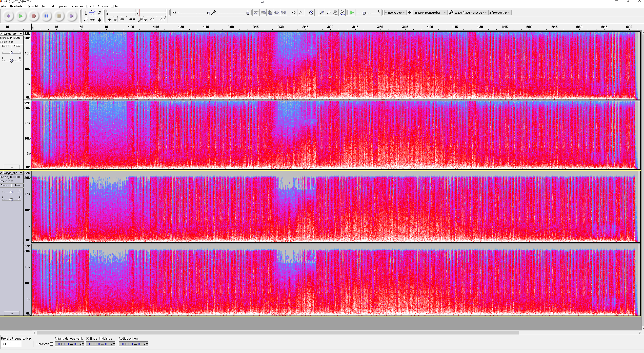
Task: Open the Analyse menu
Action: [102, 6]
